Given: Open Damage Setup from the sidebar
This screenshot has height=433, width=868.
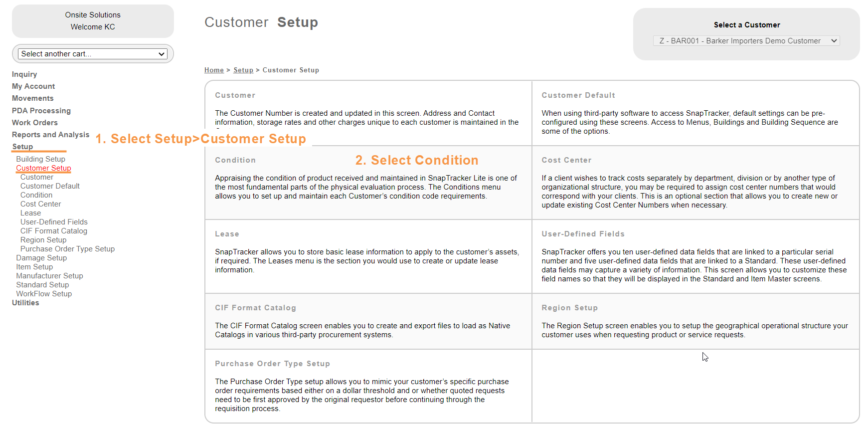Looking at the screenshot, I should (41, 258).
